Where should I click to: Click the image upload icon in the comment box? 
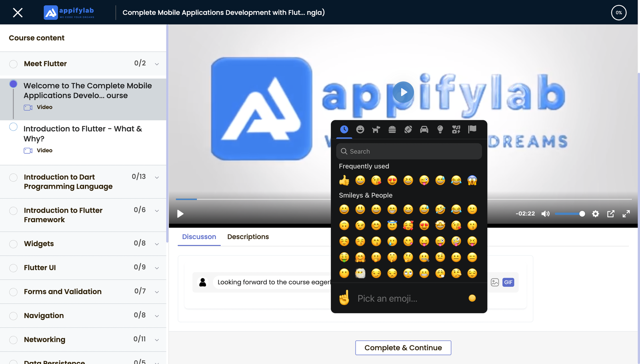(x=495, y=282)
